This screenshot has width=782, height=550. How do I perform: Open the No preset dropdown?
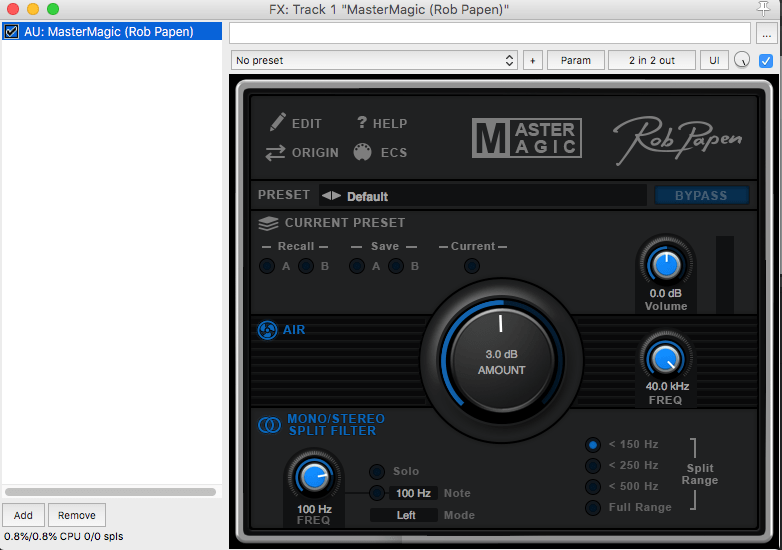374,60
